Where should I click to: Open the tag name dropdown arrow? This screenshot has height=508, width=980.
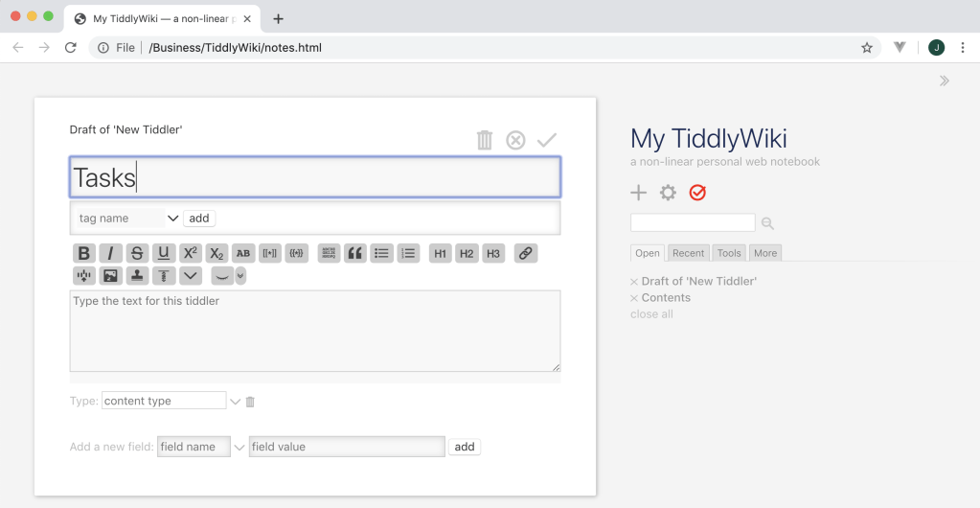[173, 219]
